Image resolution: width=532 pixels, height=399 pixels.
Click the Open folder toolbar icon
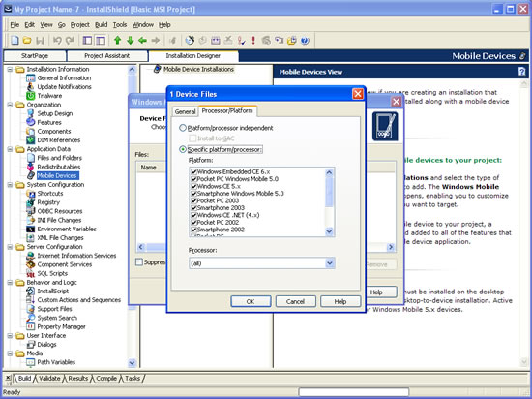pos(27,41)
